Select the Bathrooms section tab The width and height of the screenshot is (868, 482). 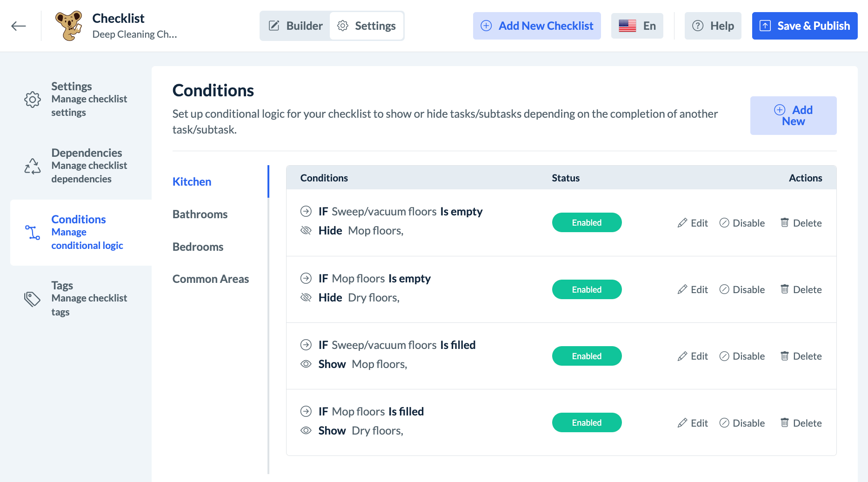coord(200,214)
